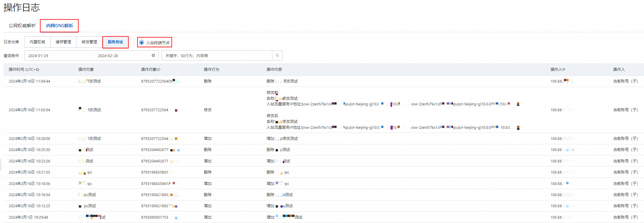Select the 转发管理 log category
This screenshot has width=644, height=223.
tap(89, 42)
